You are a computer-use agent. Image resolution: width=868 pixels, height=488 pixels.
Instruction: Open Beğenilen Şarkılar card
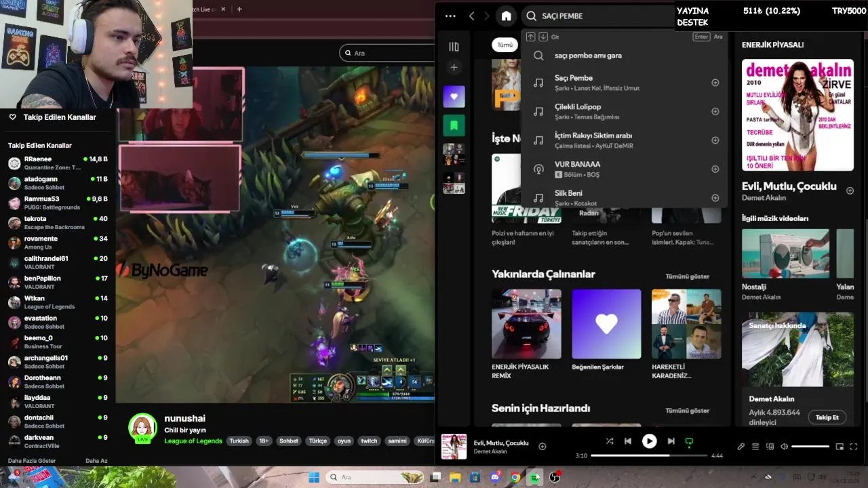[606, 331]
